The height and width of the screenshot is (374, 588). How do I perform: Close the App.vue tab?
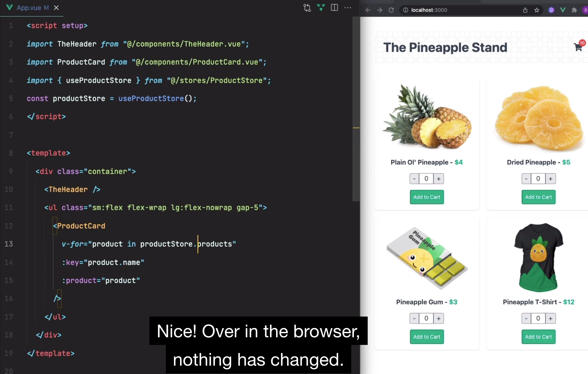[56, 8]
